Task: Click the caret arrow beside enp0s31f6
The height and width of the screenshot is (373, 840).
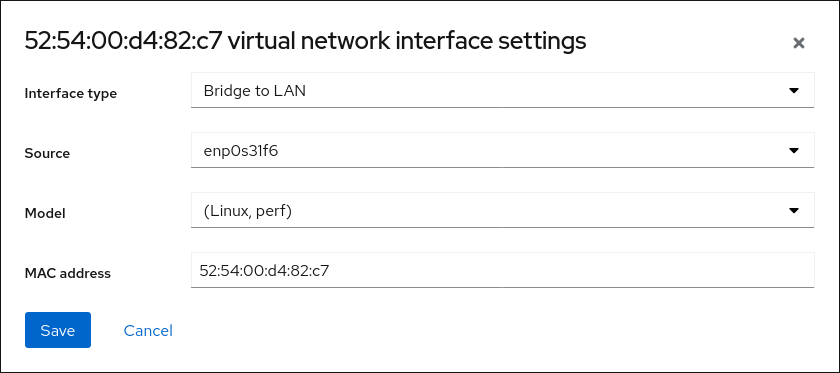Action: pos(794,151)
